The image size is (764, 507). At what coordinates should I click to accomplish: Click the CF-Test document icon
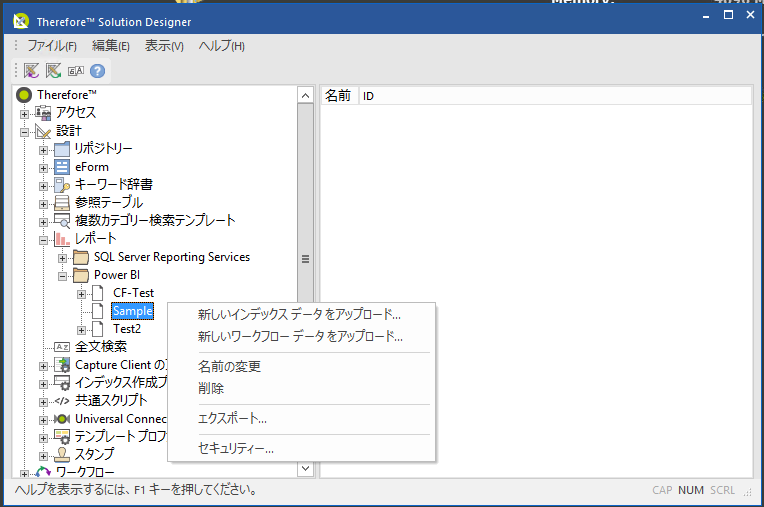(x=98, y=293)
